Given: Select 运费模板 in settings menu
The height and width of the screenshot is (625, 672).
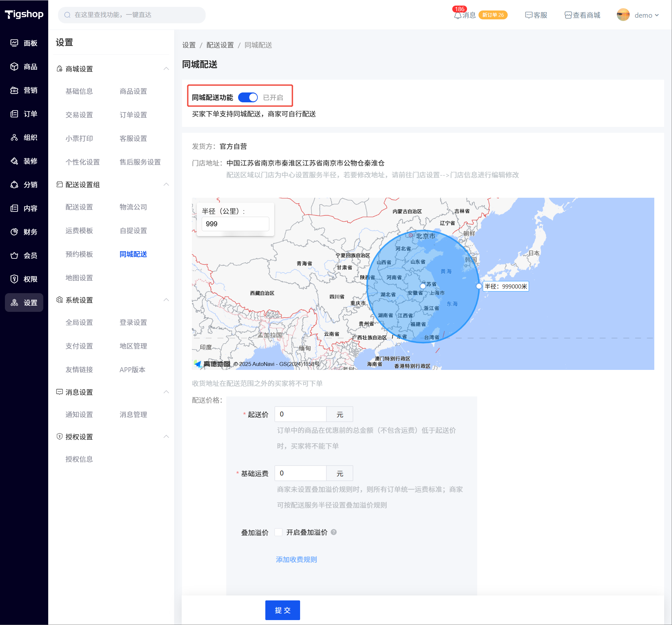Looking at the screenshot, I should tap(79, 231).
